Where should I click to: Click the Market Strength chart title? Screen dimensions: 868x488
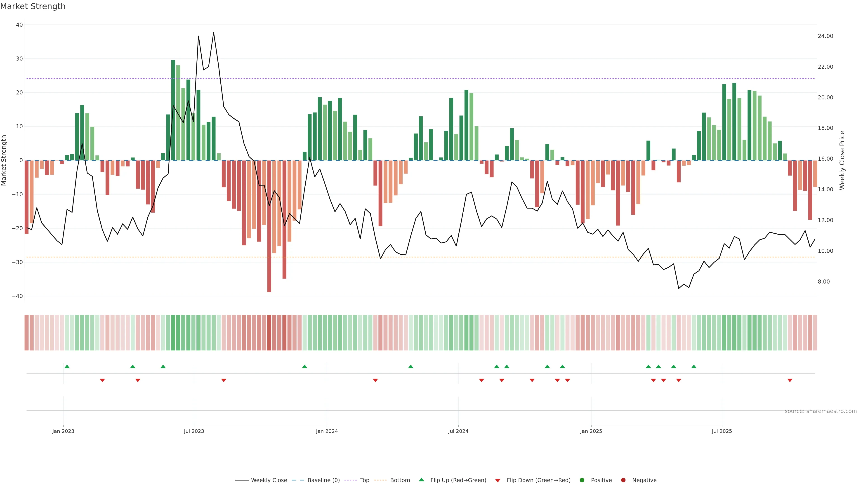click(x=33, y=6)
